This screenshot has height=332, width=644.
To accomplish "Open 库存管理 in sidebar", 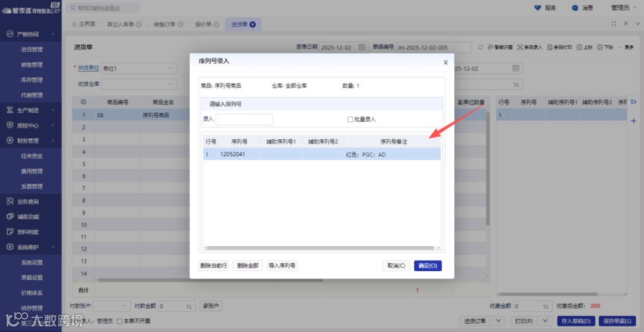I will click(x=32, y=80).
